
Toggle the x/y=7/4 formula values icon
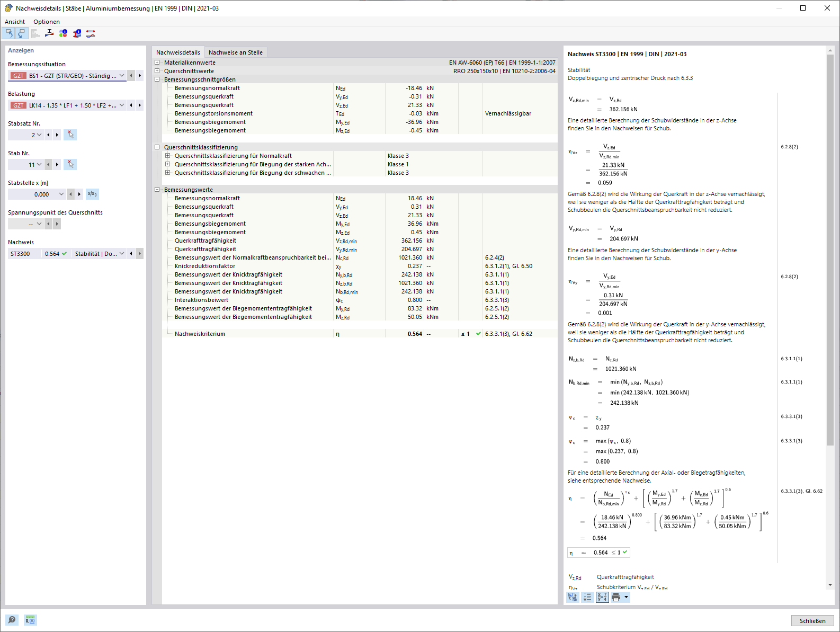pyautogui.click(x=602, y=597)
